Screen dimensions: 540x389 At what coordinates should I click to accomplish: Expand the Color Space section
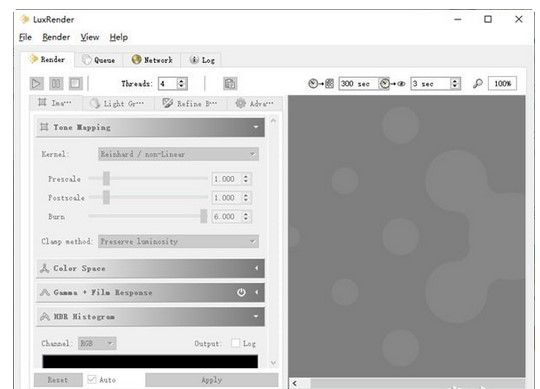coord(150,268)
